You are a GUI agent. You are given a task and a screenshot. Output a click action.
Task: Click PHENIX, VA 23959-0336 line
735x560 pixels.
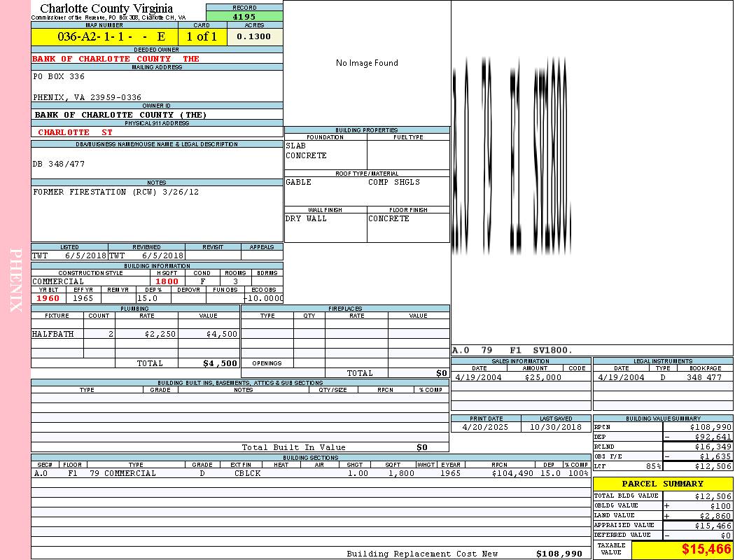[87, 97]
